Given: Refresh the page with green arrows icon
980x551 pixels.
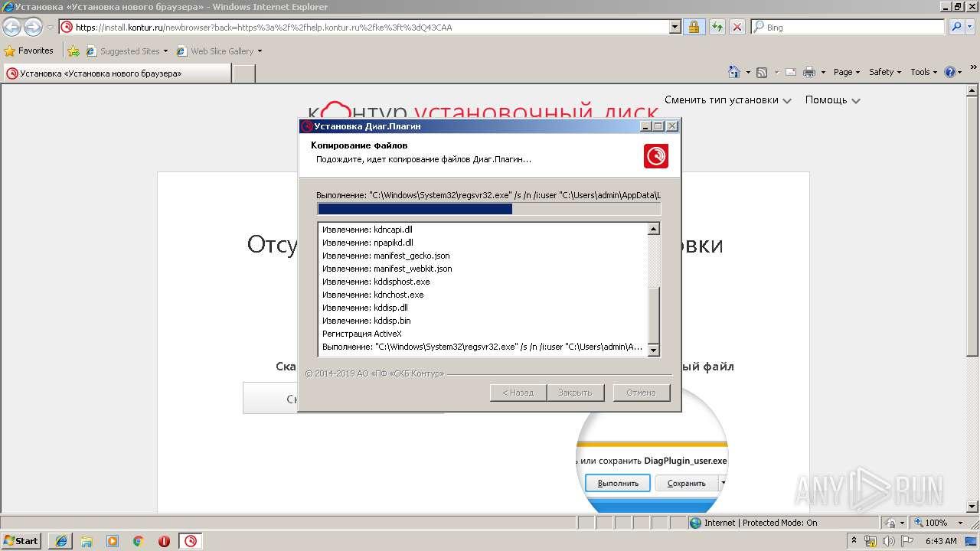Looking at the screenshot, I should [x=717, y=28].
